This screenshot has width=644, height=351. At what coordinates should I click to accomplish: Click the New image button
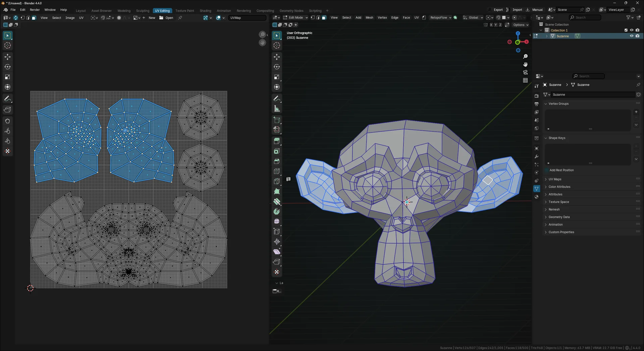149,18
